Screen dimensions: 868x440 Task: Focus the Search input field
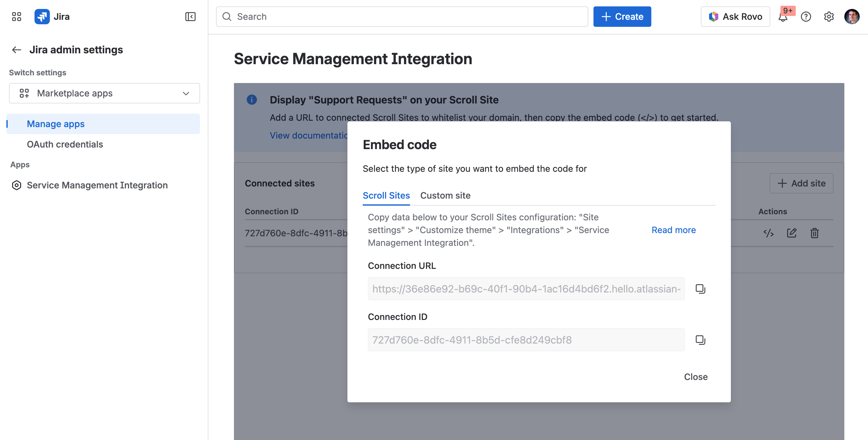point(402,17)
